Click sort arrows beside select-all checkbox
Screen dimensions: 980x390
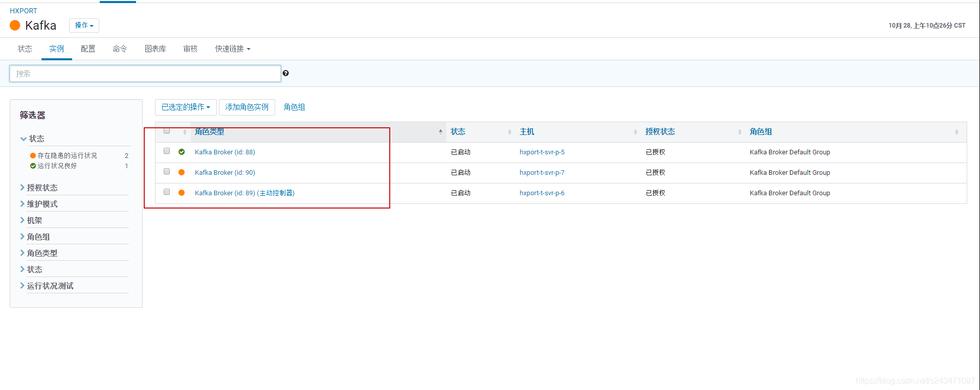[185, 132]
